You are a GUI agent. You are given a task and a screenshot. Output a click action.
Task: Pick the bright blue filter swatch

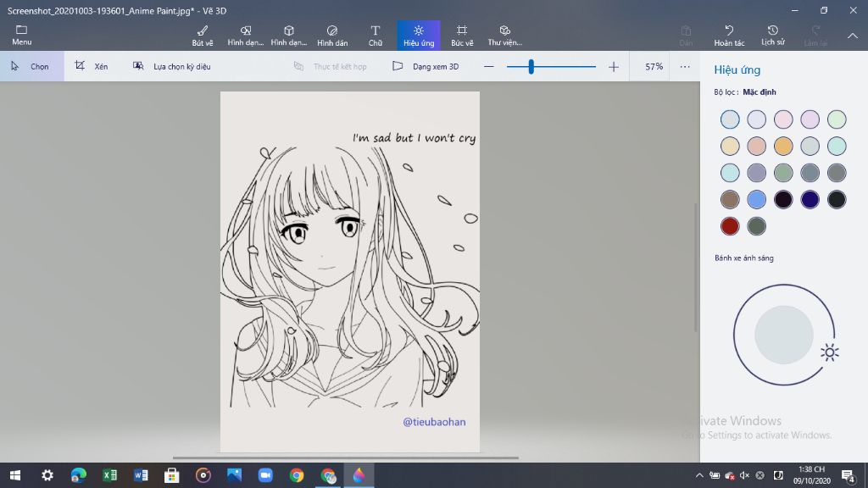click(x=756, y=199)
